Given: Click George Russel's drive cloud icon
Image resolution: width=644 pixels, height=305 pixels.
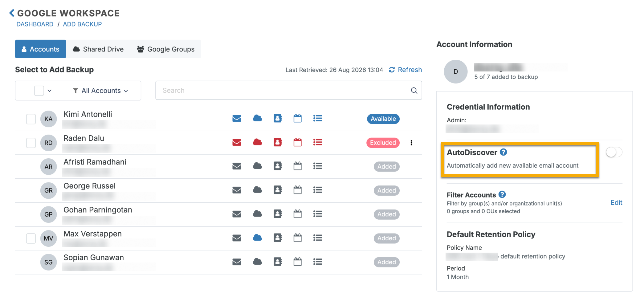Looking at the screenshot, I should tap(257, 190).
